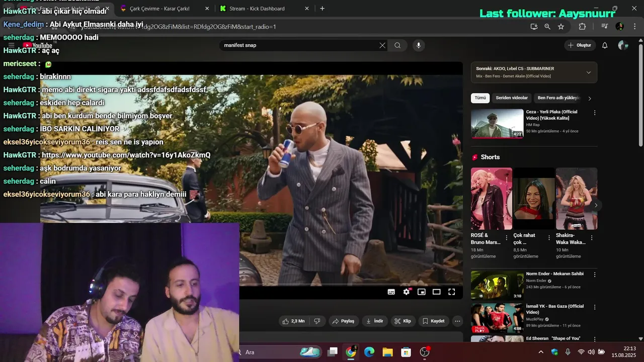644x362 pixels.
Task: Open YouTube video settings gear
Action: click(407, 292)
